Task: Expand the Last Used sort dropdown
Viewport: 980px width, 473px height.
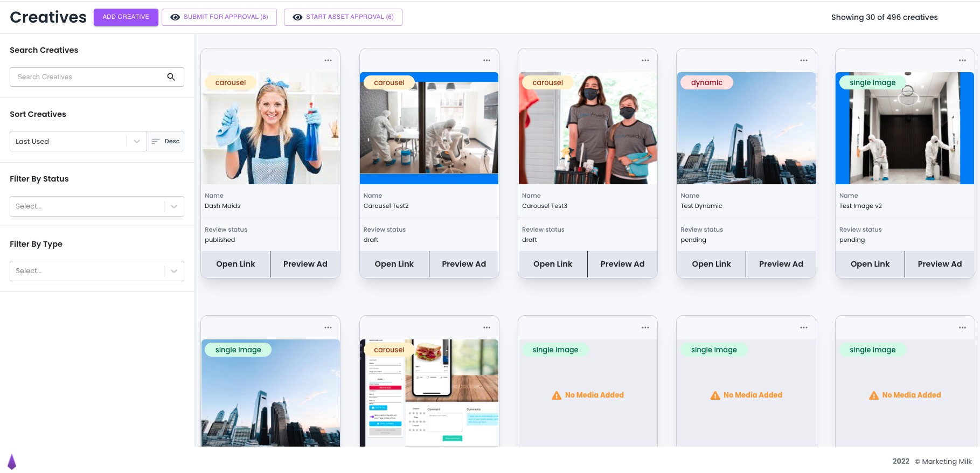Action: click(137, 141)
